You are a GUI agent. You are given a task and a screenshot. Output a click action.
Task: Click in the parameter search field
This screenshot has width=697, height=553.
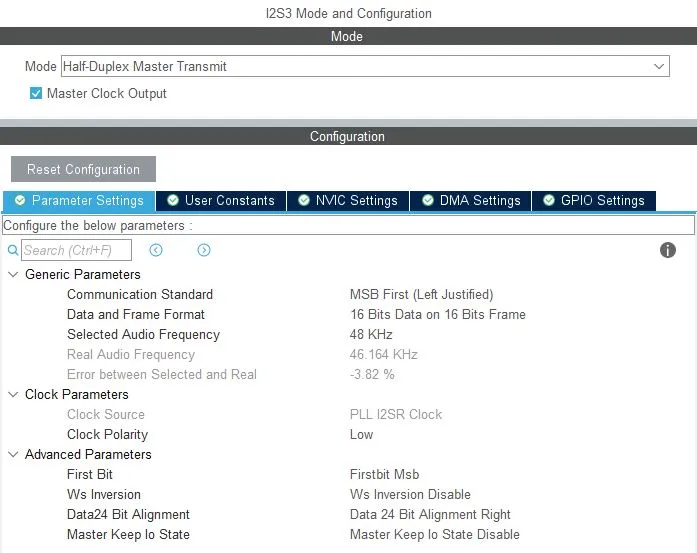click(x=76, y=250)
